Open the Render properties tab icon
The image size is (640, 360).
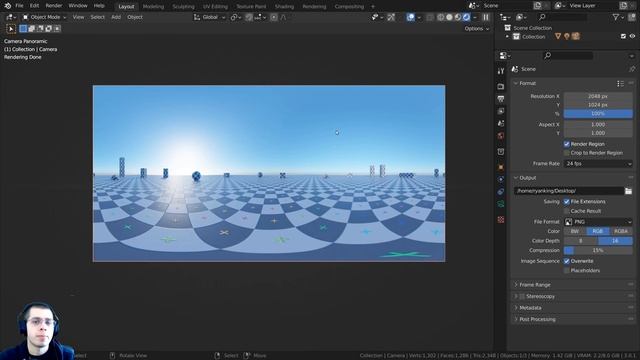coord(501,87)
